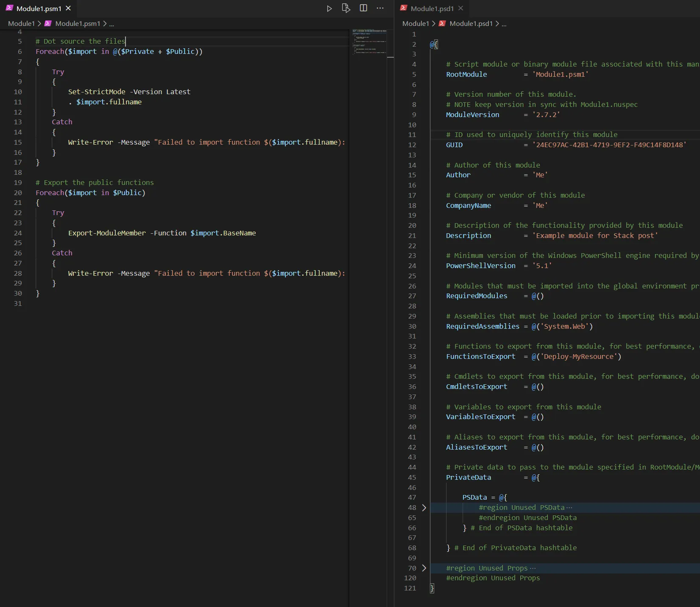Screen dimensions: 700x607
Task: Close the Module1.psd1 tab
Action: pos(461,8)
